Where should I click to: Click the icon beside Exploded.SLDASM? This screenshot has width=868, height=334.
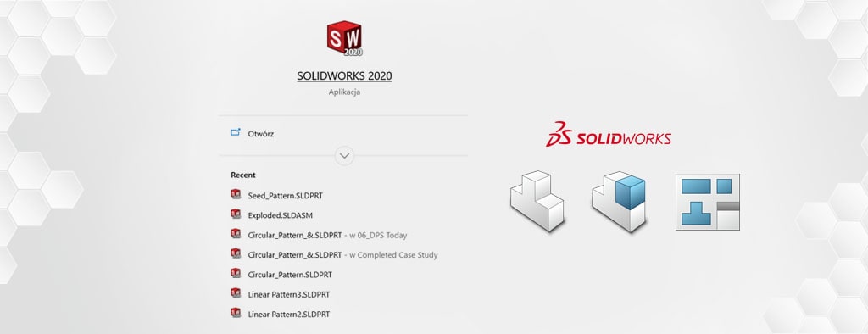[236, 214]
